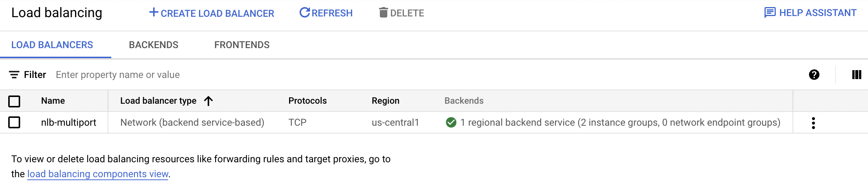Click the green healthy backend check icon
The image size is (868, 188).
pyautogui.click(x=451, y=122)
